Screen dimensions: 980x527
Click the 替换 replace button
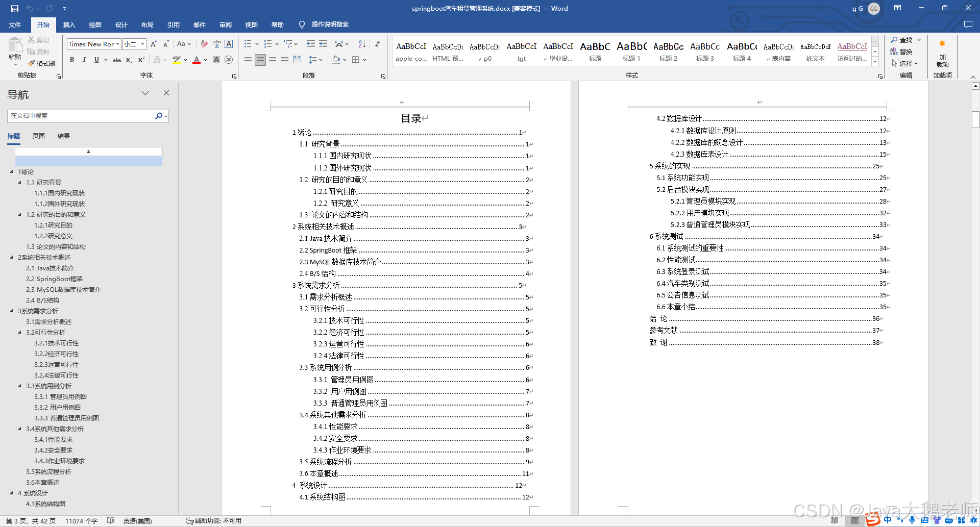(x=901, y=52)
